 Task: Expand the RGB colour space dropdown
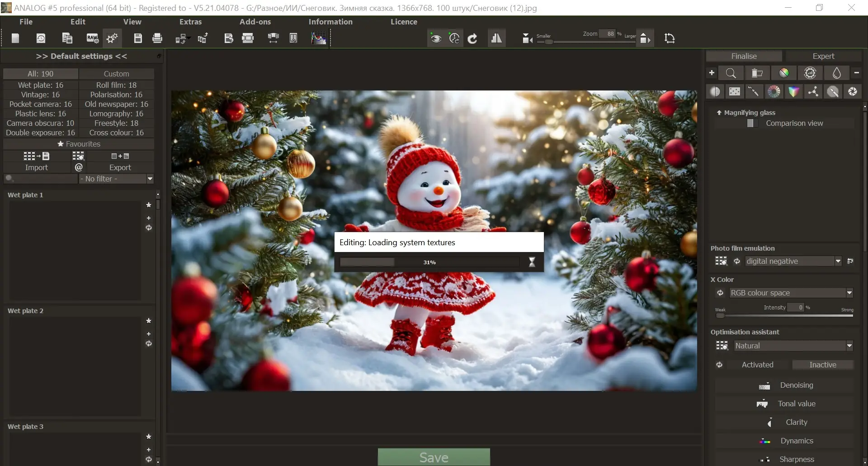[x=850, y=293]
